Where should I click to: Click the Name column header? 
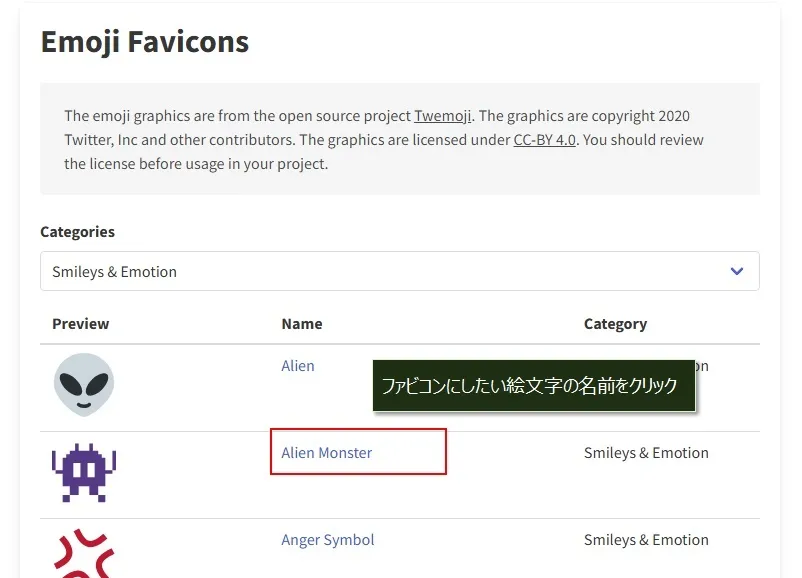302,324
